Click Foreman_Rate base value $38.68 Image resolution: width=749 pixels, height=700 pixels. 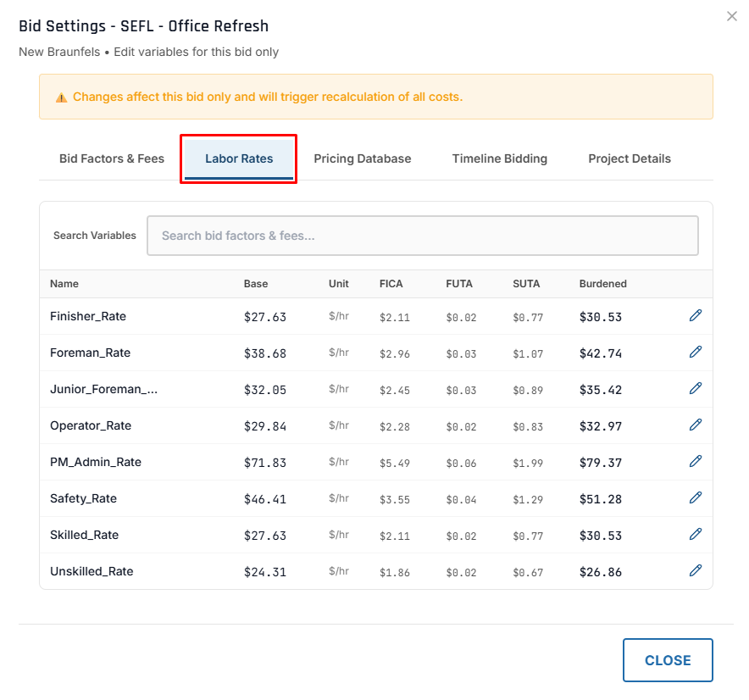(264, 353)
